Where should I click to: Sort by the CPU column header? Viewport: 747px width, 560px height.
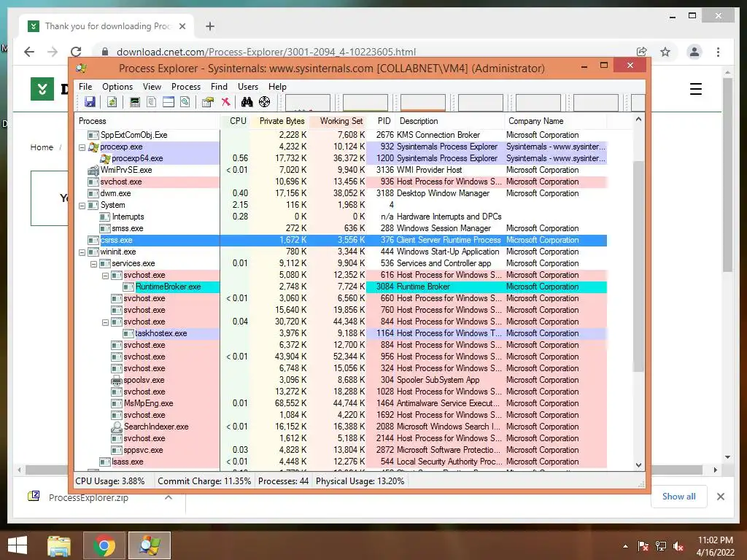tap(235, 121)
